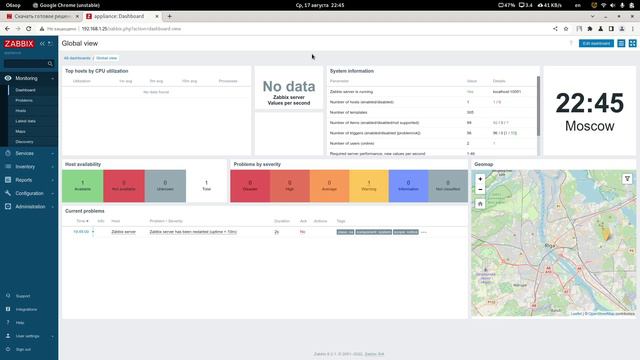The image size is (640, 360).
Task: Click the No acknowledgement link in problem row
Action: tap(302, 232)
